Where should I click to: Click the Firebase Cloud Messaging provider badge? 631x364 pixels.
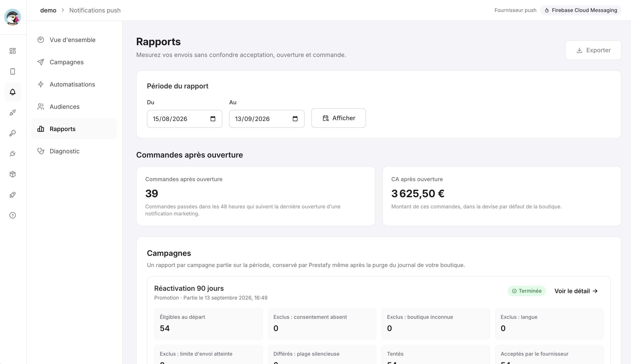coord(581,10)
